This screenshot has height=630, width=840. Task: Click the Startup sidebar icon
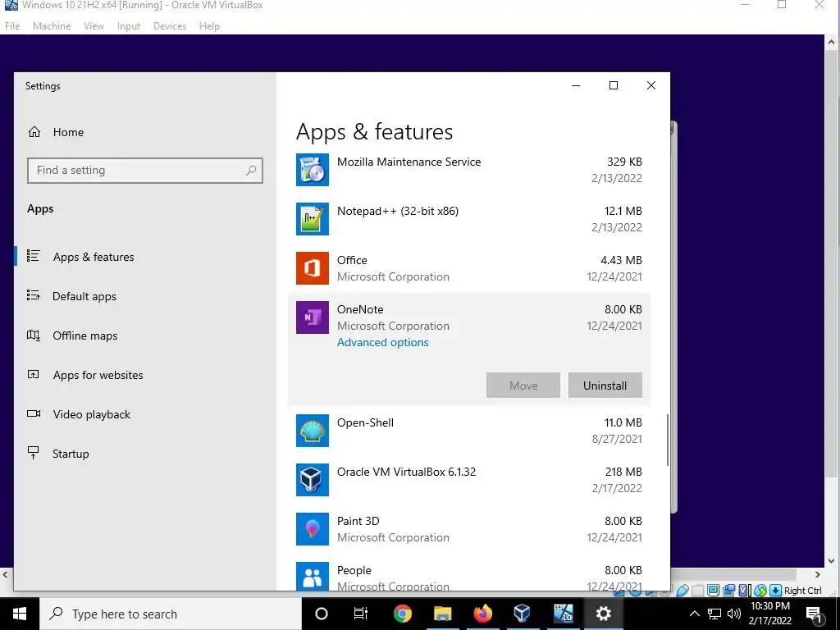click(x=33, y=453)
